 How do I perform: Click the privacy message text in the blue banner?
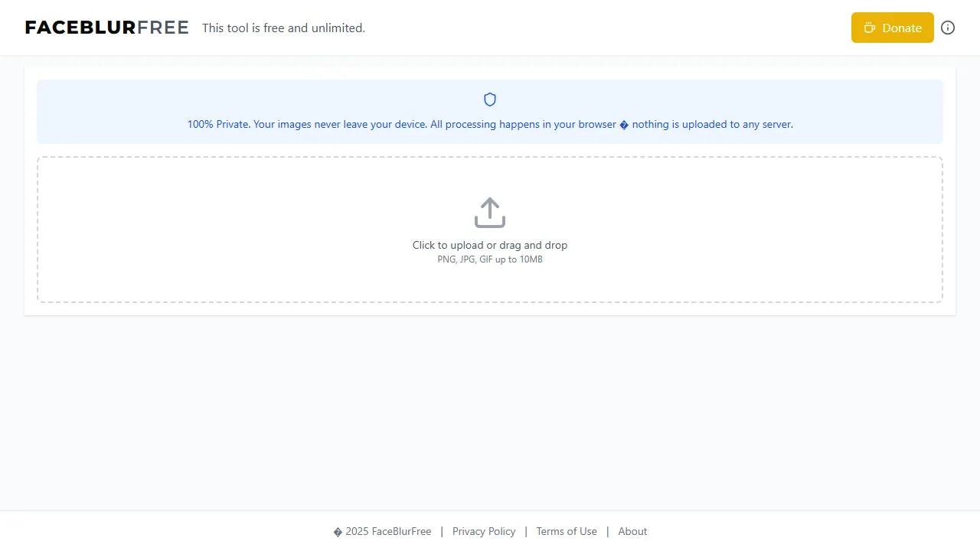pos(489,124)
